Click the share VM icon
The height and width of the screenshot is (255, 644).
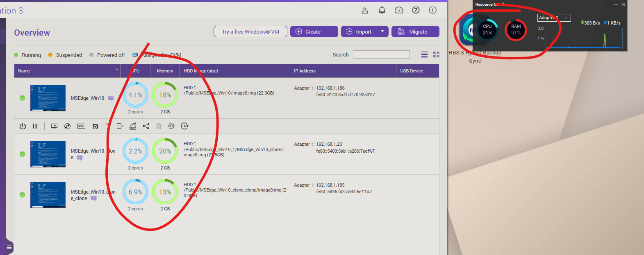coord(146,126)
